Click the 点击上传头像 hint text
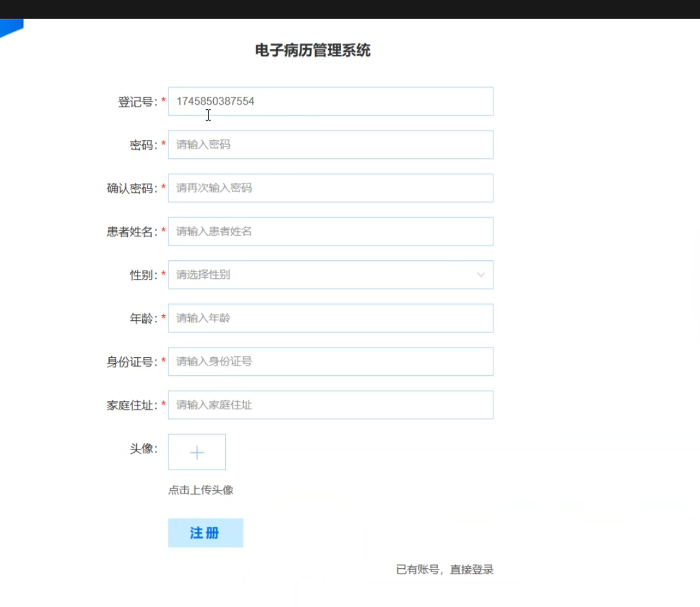The height and width of the screenshot is (607, 700). (201, 490)
